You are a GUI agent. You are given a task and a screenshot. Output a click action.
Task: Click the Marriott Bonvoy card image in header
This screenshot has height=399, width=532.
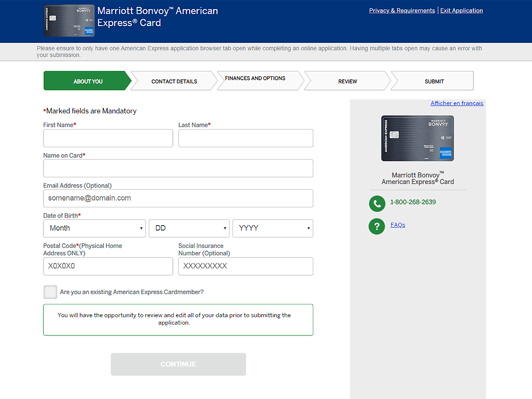[x=69, y=21]
